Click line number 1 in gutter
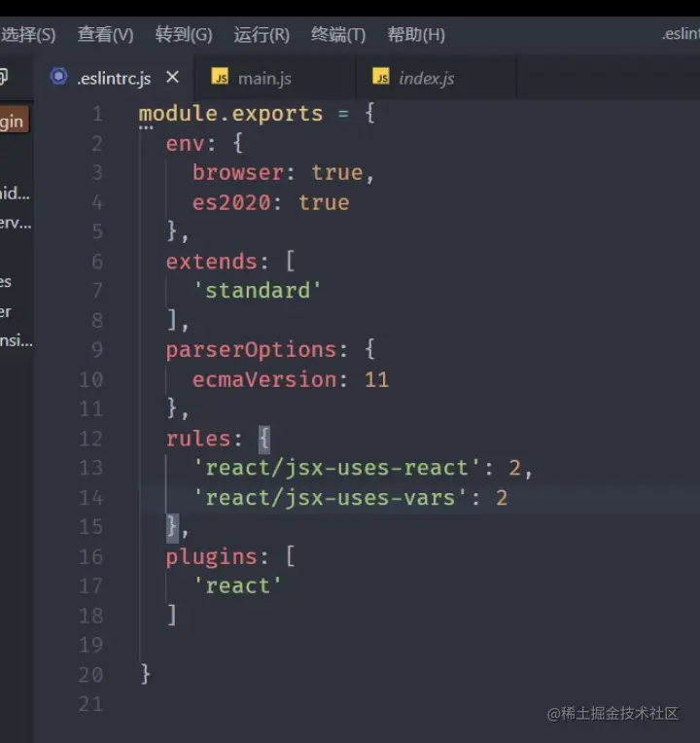 pyautogui.click(x=97, y=114)
